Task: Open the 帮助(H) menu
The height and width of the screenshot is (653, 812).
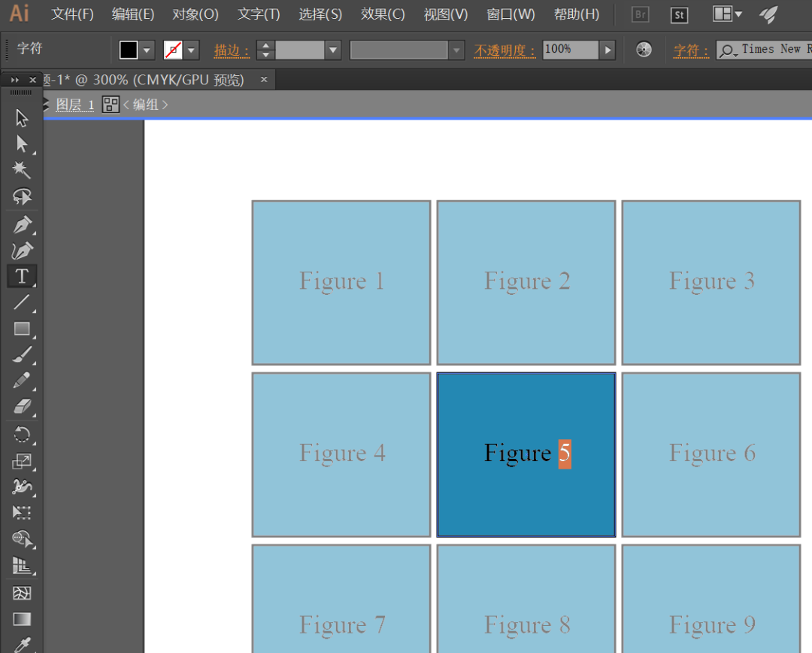Action: tap(577, 14)
